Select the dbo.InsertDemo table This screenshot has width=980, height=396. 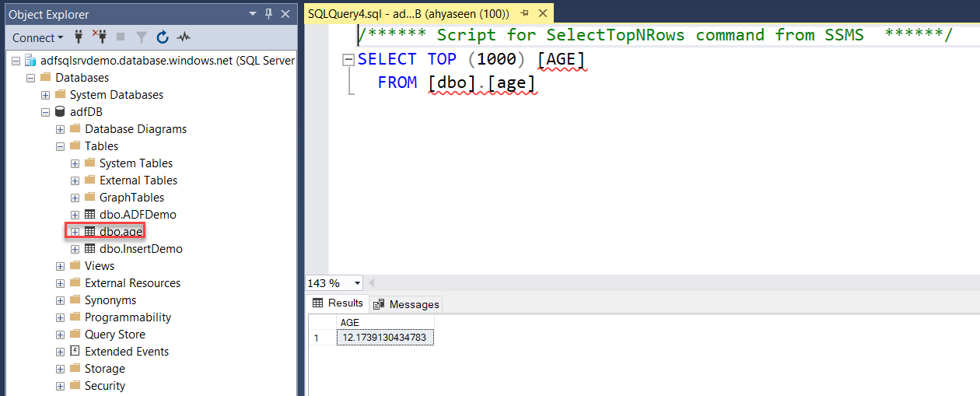141,249
